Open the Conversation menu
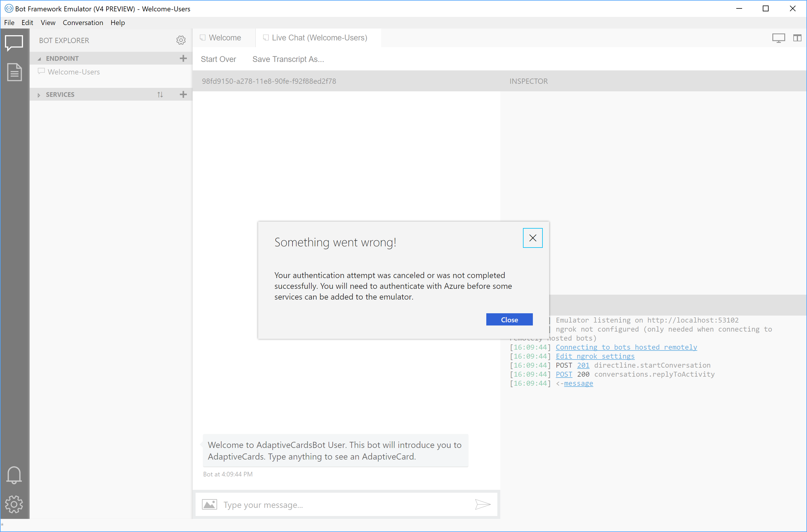Viewport: 807px width, 532px height. [83, 22]
